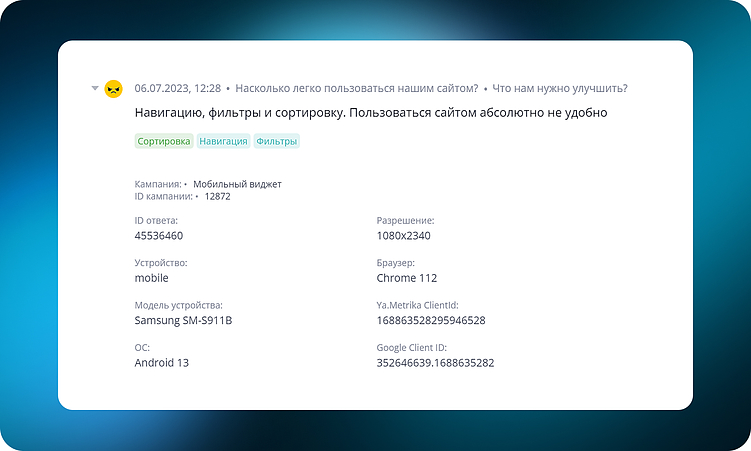Click the 'Кампания:' label
Viewport: 751px width, 451px height.
158,184
